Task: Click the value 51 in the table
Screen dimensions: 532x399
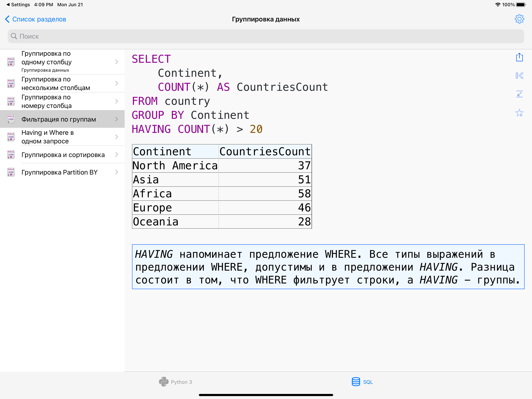Action: [305, 179]
